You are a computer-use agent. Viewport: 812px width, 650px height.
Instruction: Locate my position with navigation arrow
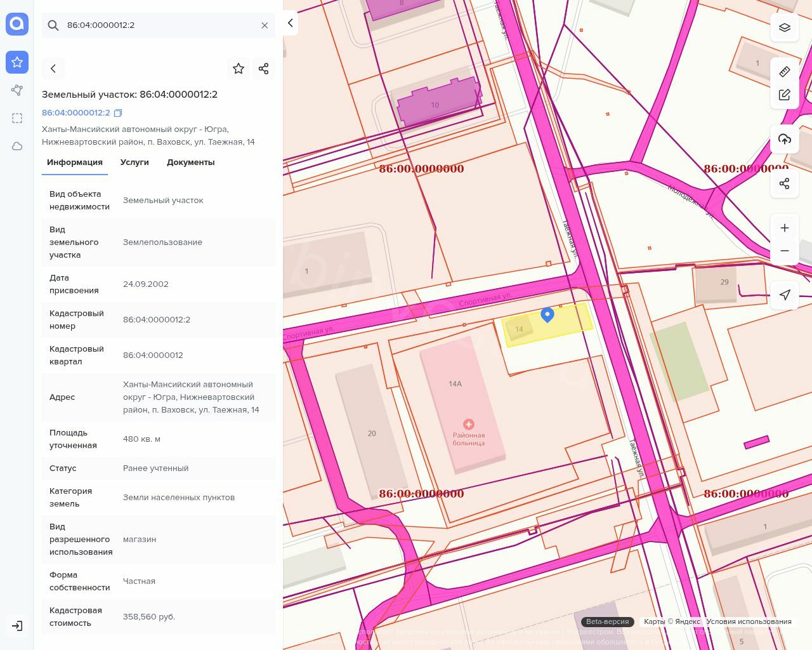point(785,295)
